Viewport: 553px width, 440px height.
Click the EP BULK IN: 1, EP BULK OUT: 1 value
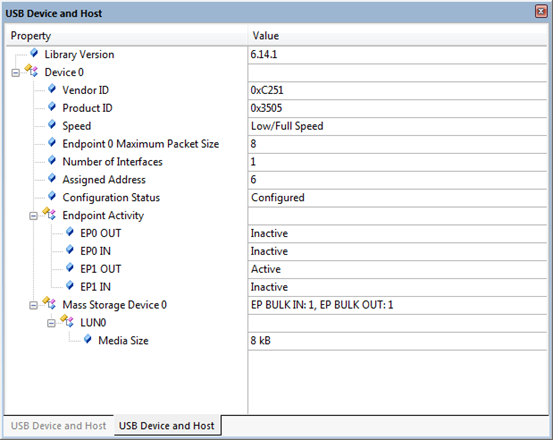click(322, 305)
